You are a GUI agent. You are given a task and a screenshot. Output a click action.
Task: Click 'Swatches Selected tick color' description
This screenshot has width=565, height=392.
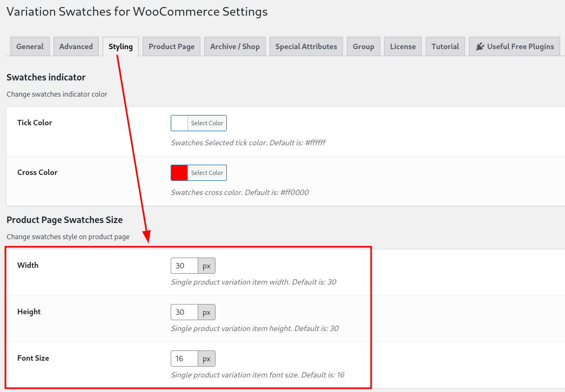click(x=248, y=143)
